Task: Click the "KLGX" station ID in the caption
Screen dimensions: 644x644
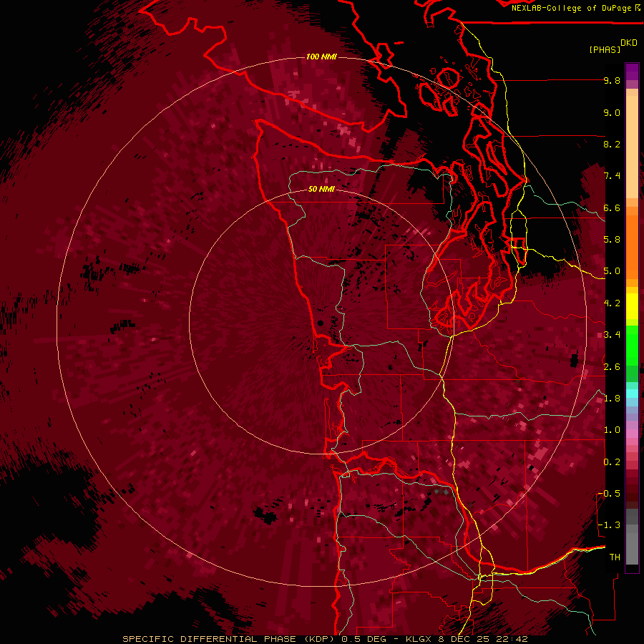Action: tap(417, 639)
